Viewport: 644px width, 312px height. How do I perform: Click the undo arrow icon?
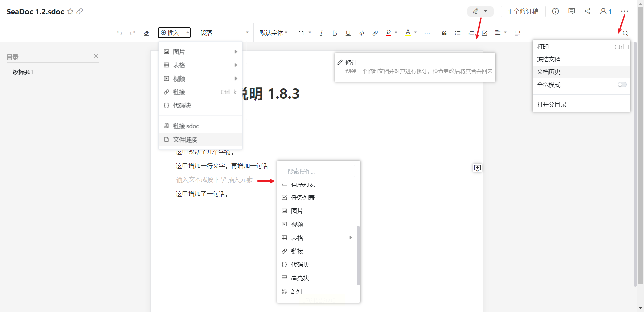(119, 33)
